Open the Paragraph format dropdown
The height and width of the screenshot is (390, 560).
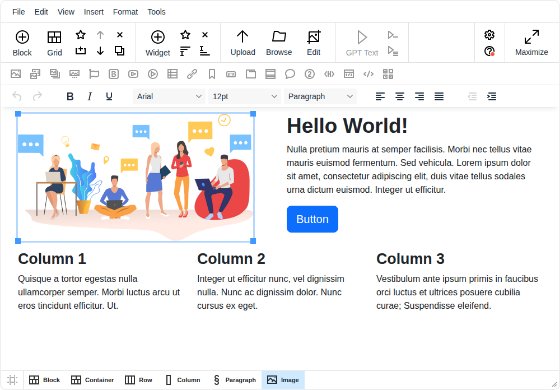click(x=320, y=96)
